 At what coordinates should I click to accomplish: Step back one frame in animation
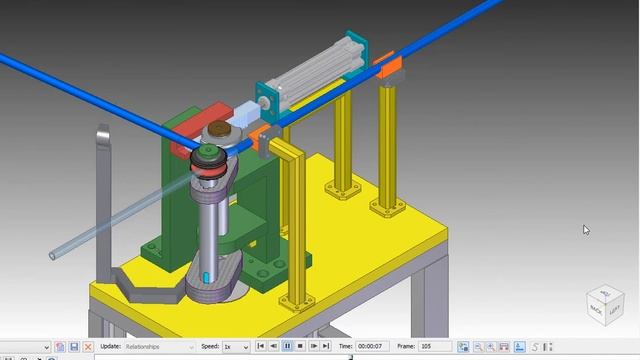point(274,346)
